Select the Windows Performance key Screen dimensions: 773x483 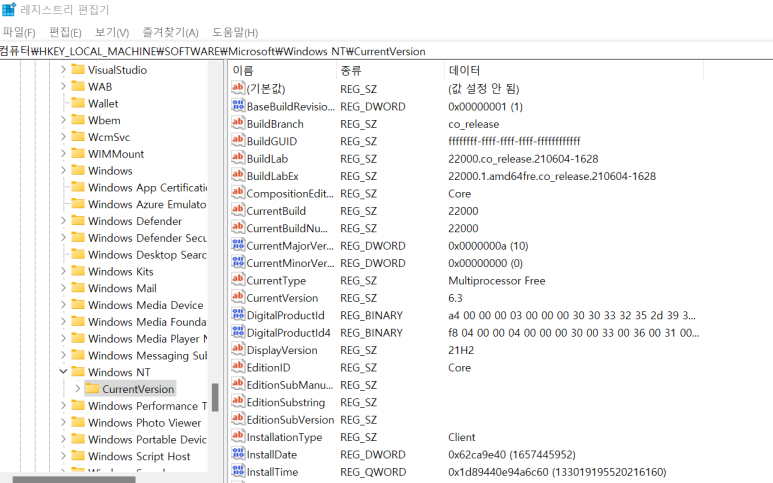[x=147, y=406]
